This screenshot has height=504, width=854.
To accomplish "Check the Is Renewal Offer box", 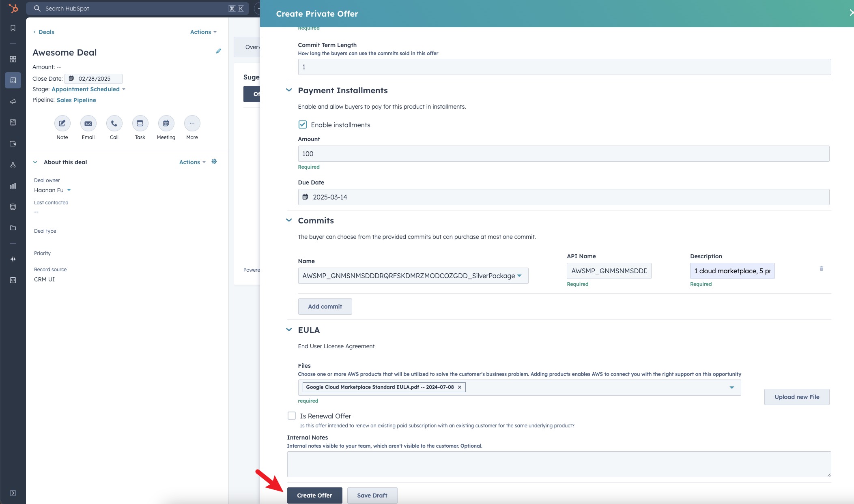I will coord(292,416).
